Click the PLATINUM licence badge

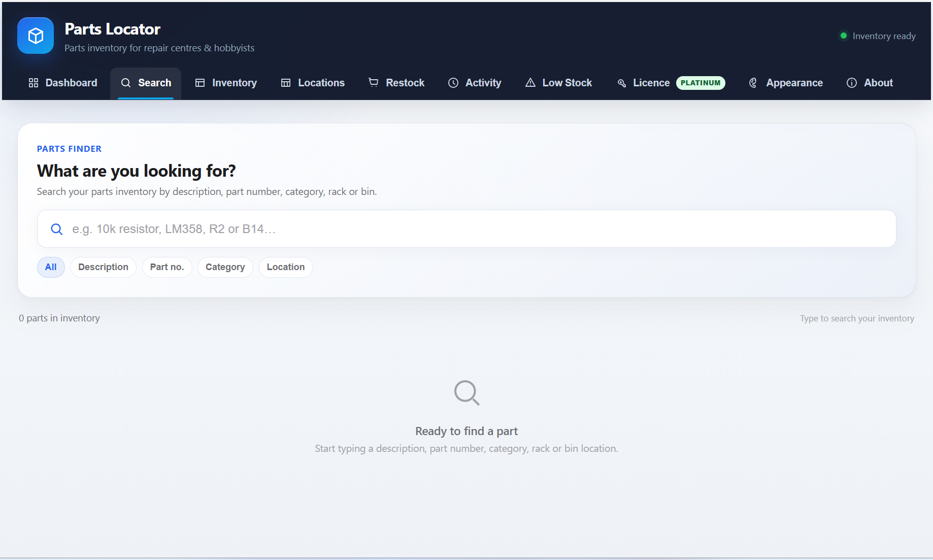(x=701, y=83)
